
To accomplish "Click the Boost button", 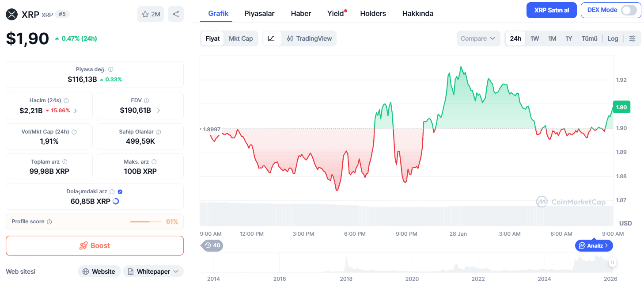I will (x=95, y=245).
